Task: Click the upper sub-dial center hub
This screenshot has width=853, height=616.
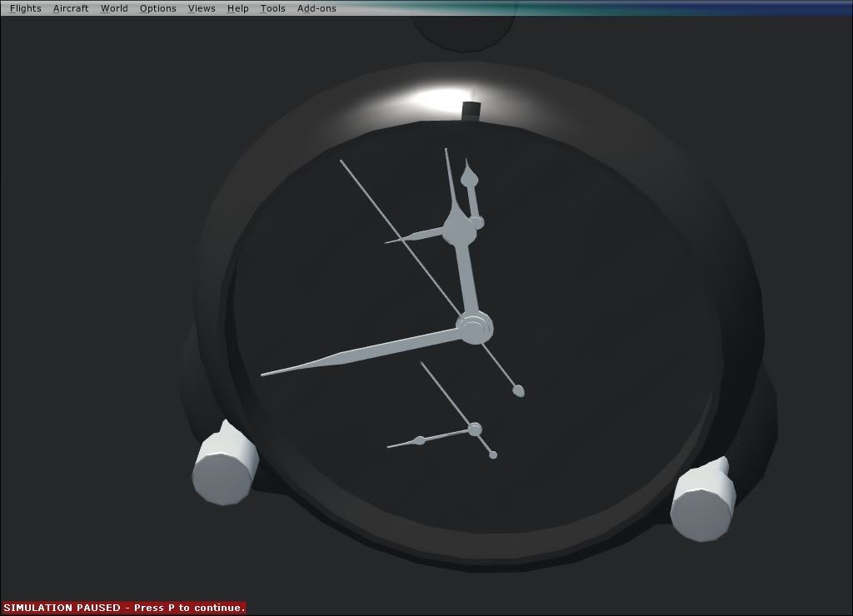Action: point(459,228)
